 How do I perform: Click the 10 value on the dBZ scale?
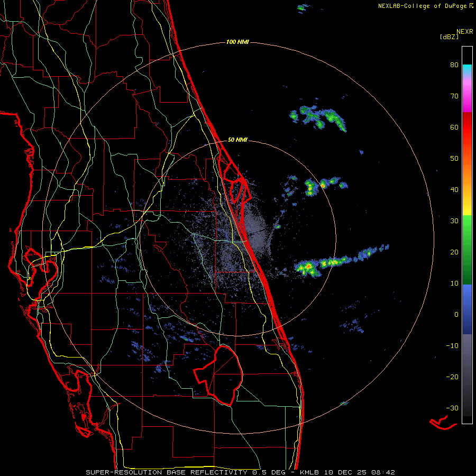point(454,283)
